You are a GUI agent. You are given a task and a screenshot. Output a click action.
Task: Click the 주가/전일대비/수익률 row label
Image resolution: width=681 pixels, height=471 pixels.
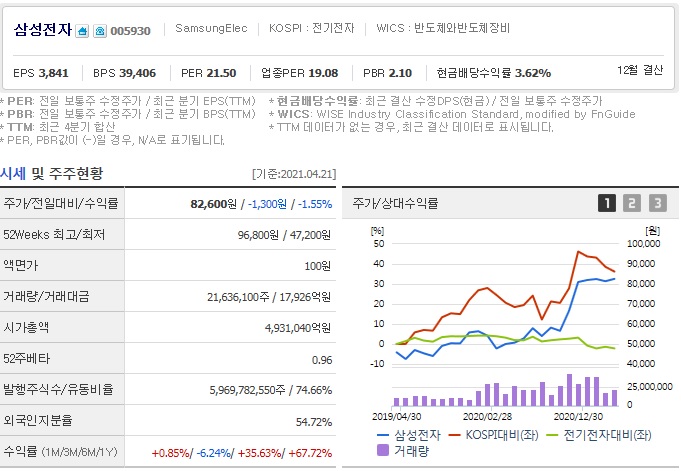pyautogui.click(x=61, y=203)
